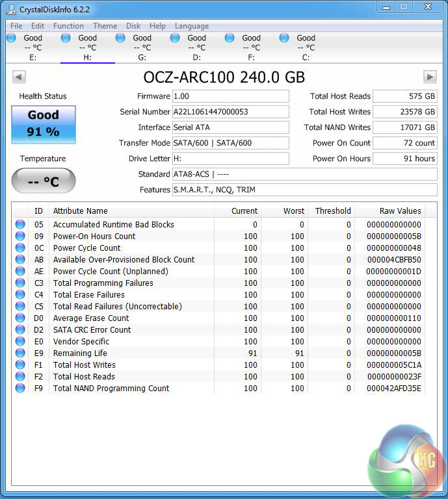Open the Function menu
Screen dimensions: 448x499
click(68, 26)
